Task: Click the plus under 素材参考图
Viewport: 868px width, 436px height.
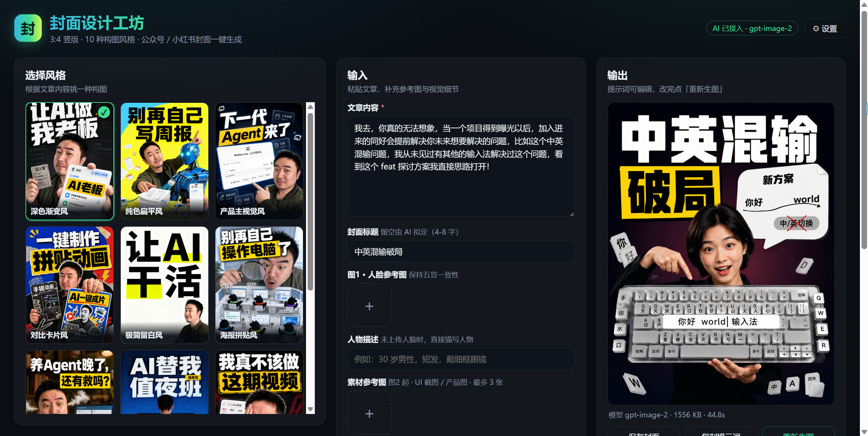Action: (x=369, y=413)
